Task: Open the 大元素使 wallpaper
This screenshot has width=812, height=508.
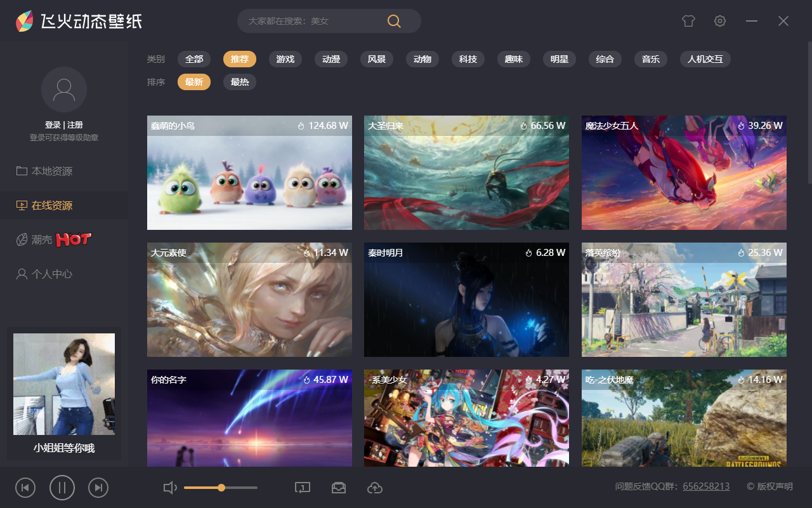Action: click(249, 300)
